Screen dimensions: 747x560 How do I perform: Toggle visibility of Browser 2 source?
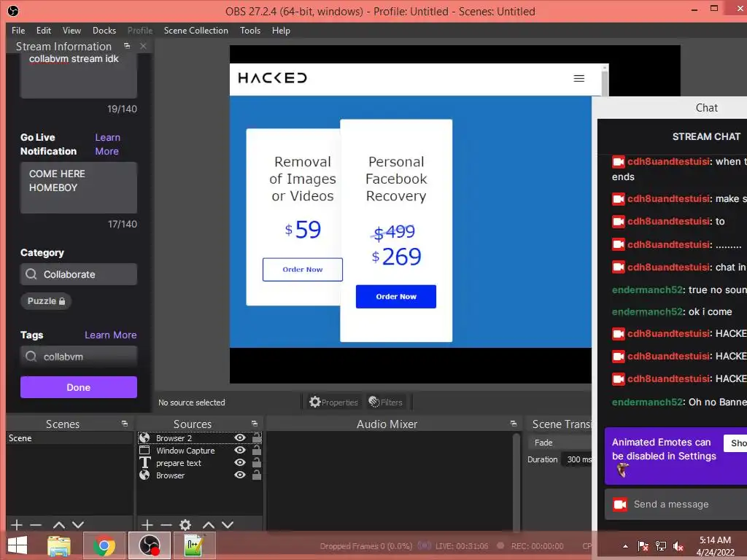(240, 437)
